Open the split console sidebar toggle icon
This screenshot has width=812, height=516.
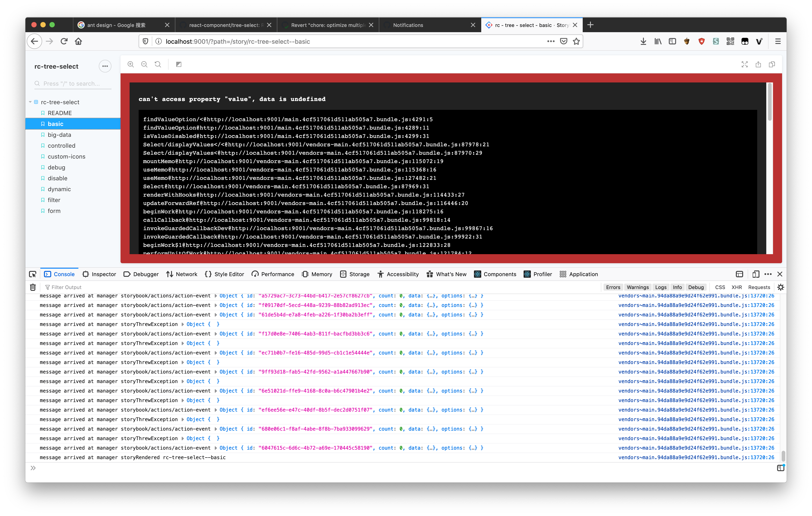(x=781, y=468)
